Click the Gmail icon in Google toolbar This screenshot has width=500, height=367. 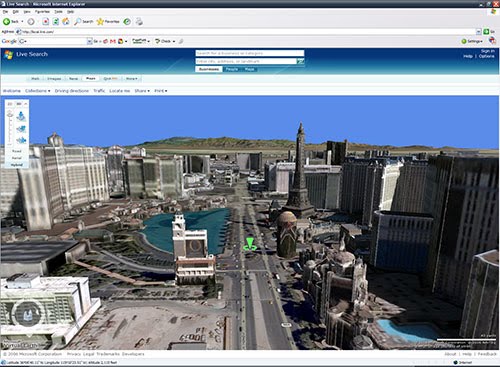(113, 41)
